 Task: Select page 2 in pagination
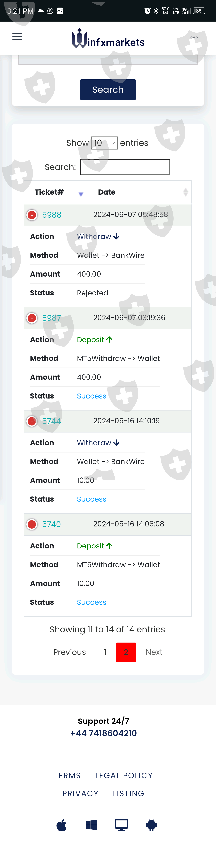(126, 652)
